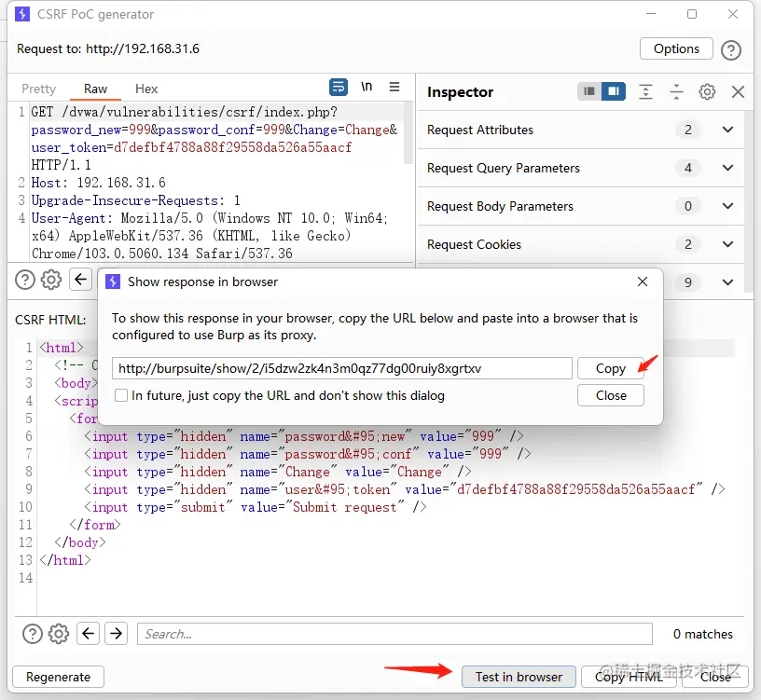Viewport: 761px width, 700px height.
Task: Expand Request Cookies section
Action: [x=727, y=244]
